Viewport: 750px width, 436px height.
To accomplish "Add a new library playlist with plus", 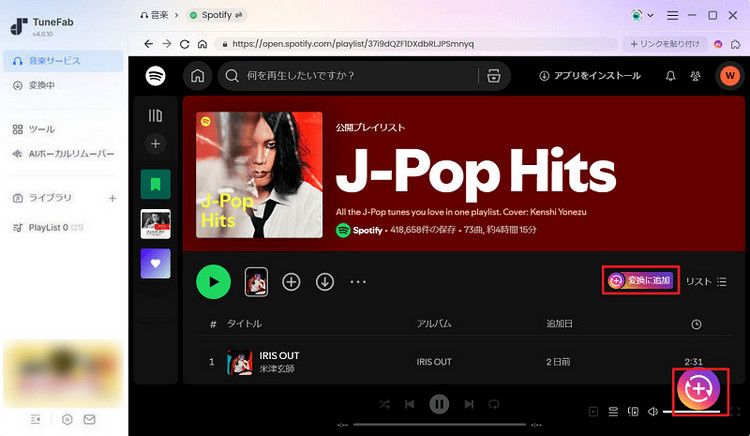I will (112, 198).
